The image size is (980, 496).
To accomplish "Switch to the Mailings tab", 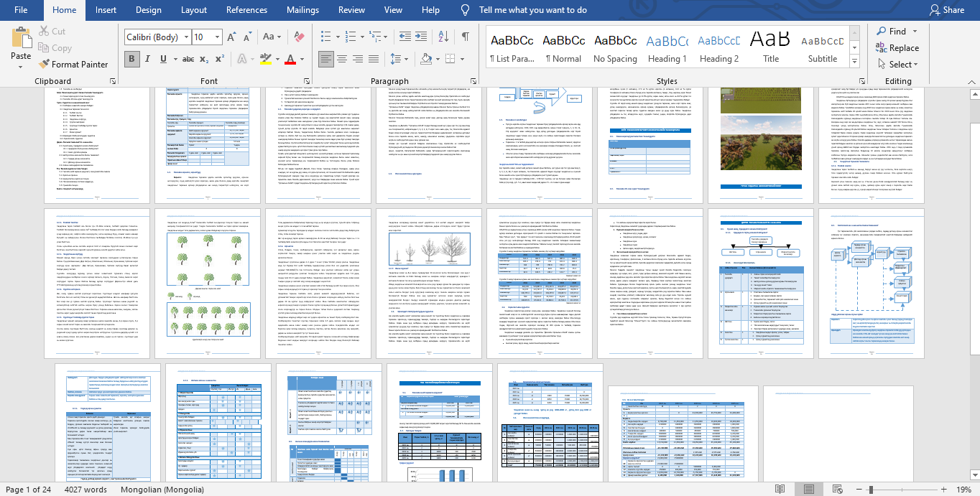I will 302,10.
